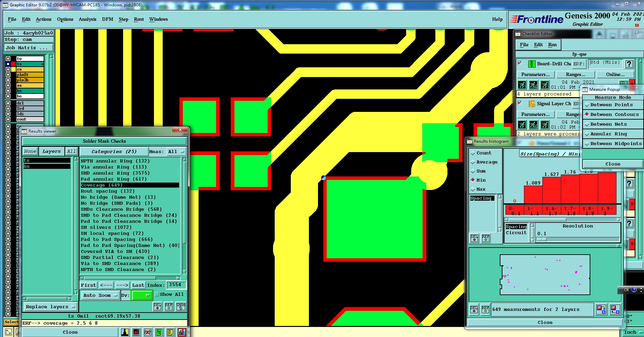This screenshot has height=337, width=644.
Task: Click the Index input field showing 3554
Action: (176, 285)
